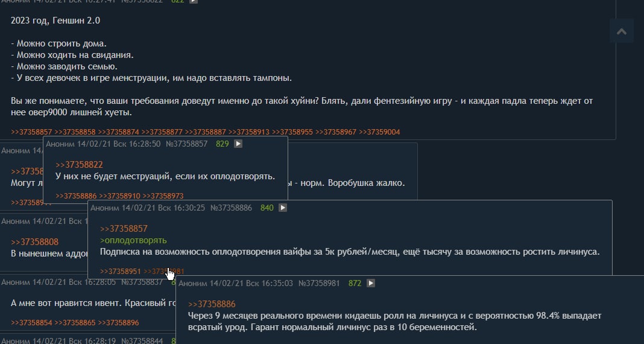Click the line "- Можно строить дома."
This screenshot has height=344, width=644.
click(58, 43)
